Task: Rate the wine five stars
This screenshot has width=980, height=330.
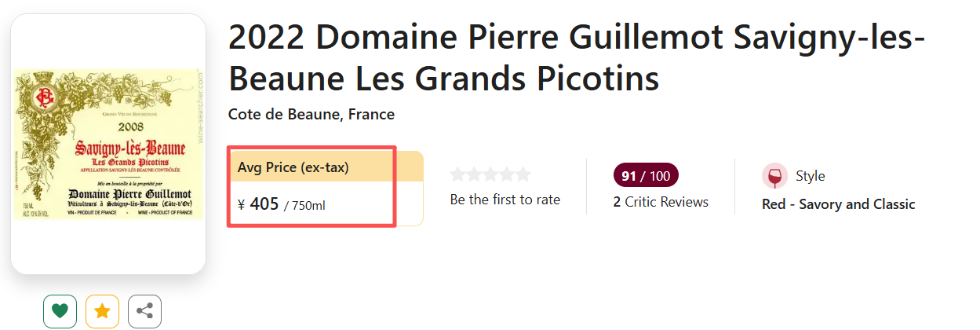Action: pos(523,174)
